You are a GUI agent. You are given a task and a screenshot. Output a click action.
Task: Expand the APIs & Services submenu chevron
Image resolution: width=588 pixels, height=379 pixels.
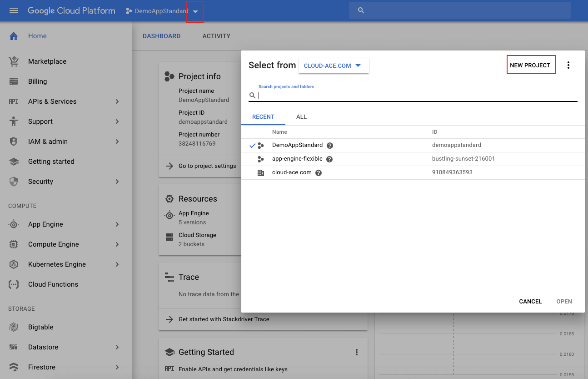[117, 101]
